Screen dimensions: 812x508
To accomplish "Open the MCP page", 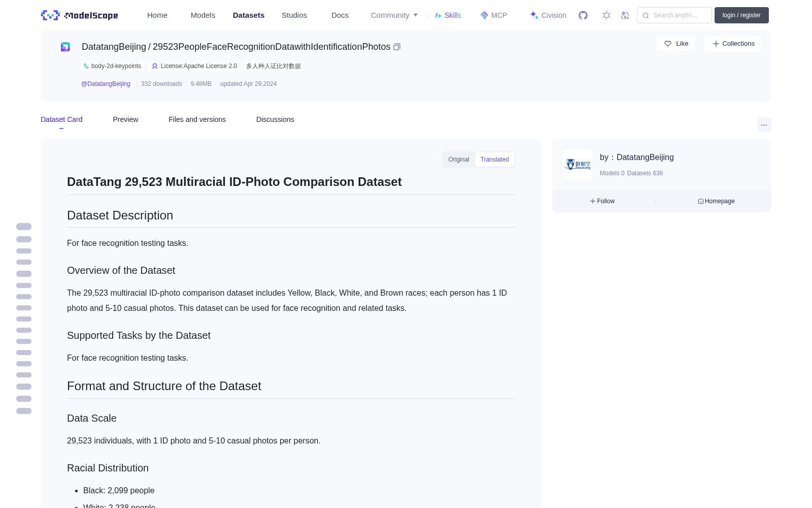I will (494, 15).
